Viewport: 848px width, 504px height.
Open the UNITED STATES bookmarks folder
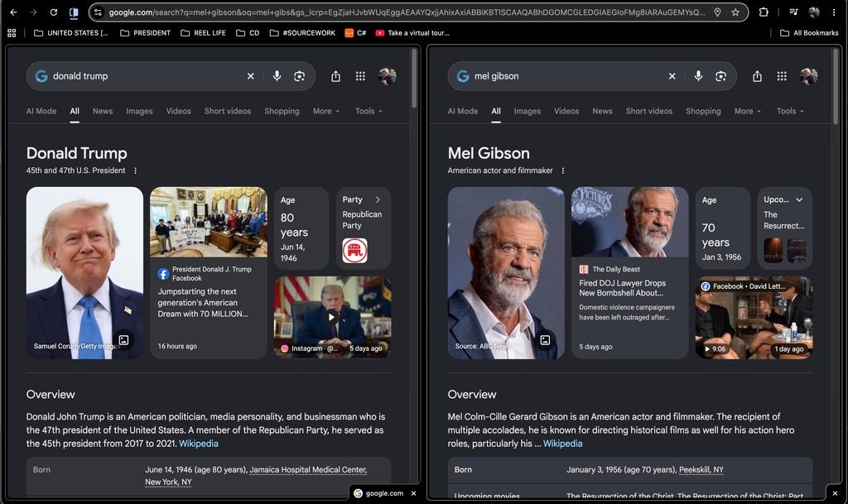[71, 33]
